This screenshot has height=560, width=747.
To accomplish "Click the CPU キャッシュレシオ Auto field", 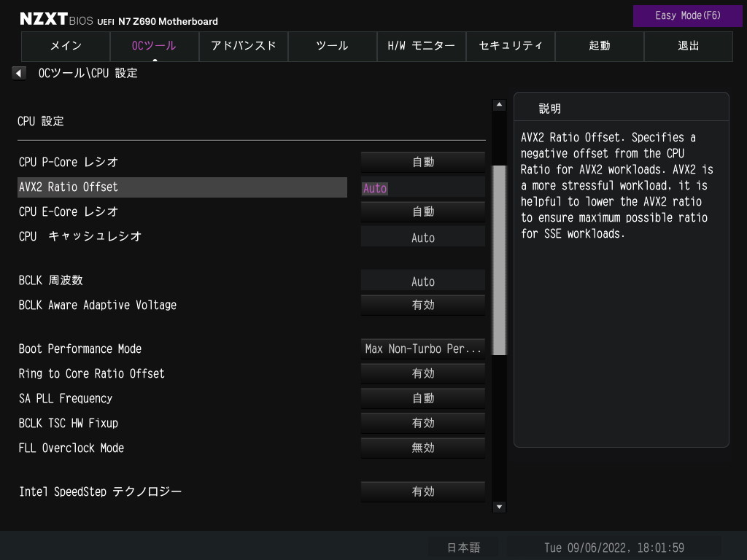I will pos(423,237).
